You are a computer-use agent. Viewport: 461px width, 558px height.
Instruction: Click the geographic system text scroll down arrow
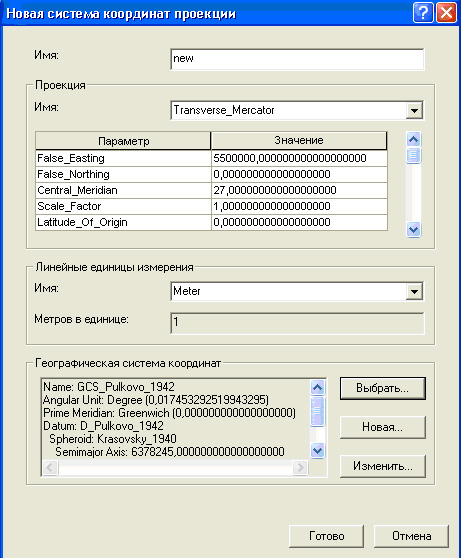coord(317,451)
